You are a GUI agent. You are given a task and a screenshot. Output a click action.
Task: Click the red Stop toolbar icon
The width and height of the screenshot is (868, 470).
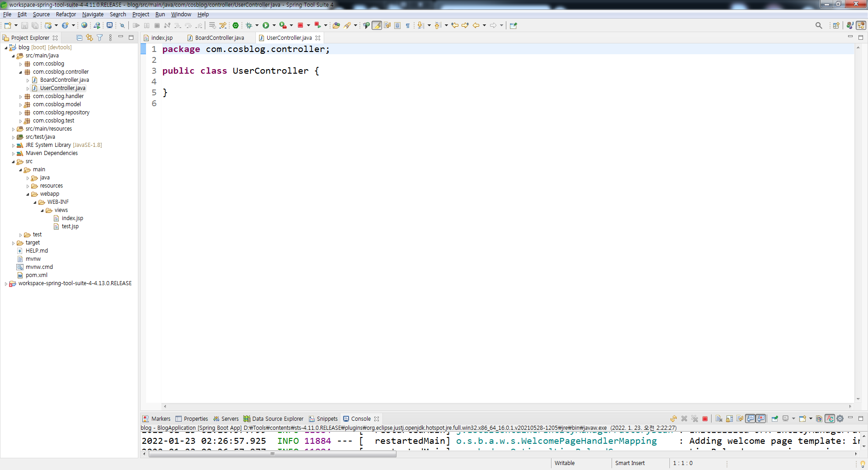[x=300, y=25]
